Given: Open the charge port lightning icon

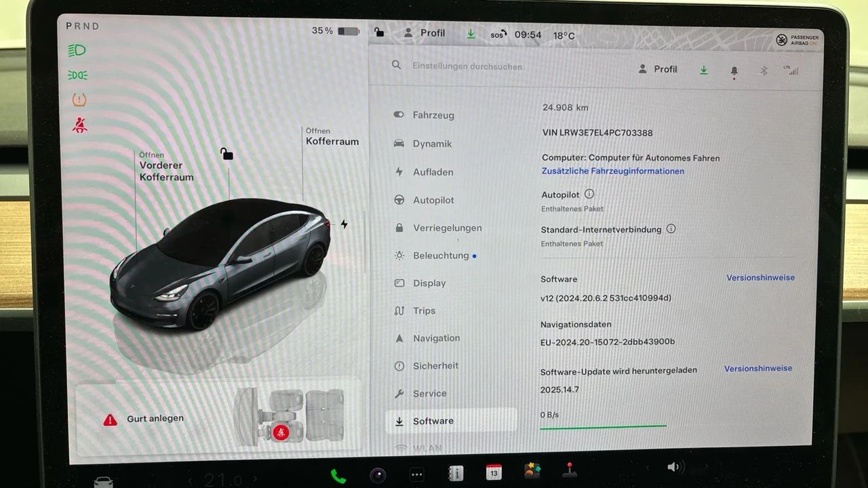Looking at the screenshot, I should point(344,224).
